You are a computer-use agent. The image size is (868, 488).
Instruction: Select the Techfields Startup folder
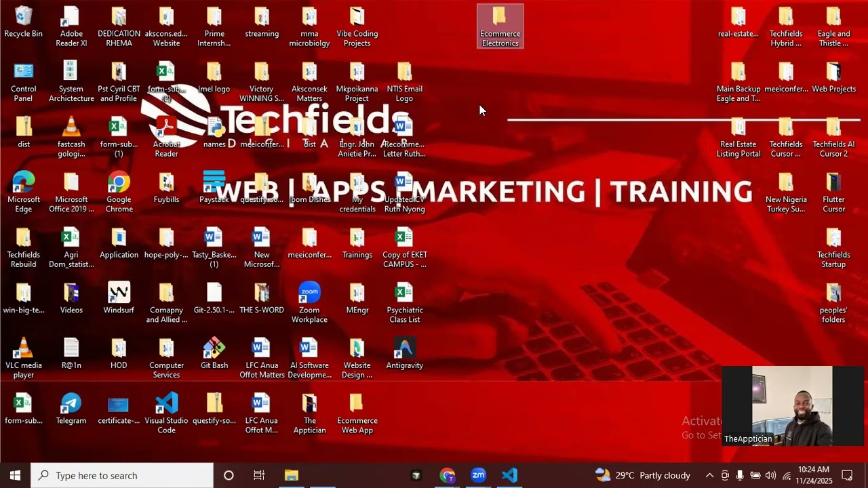833,248
